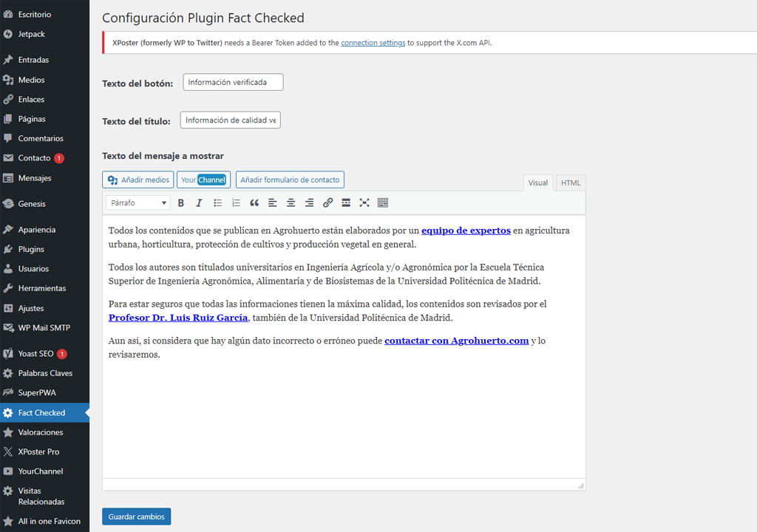Viewport: 757px width, 532px height.
Task: Insert a bulleted list
Action: [218, 202]
